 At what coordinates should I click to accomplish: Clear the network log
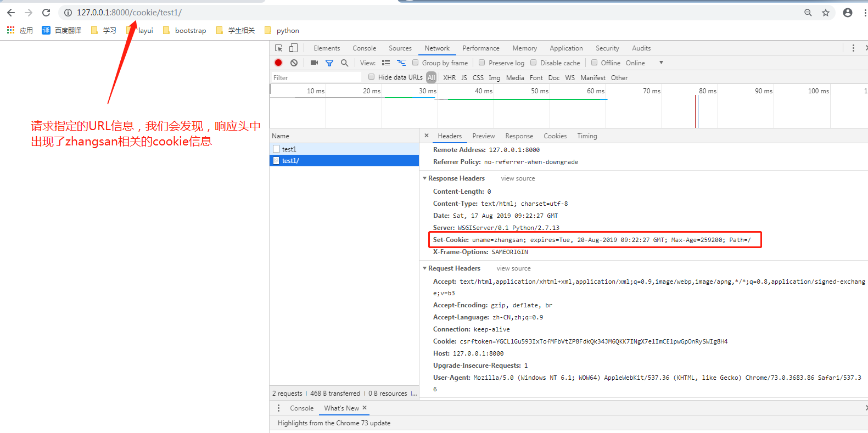(294, 63)
